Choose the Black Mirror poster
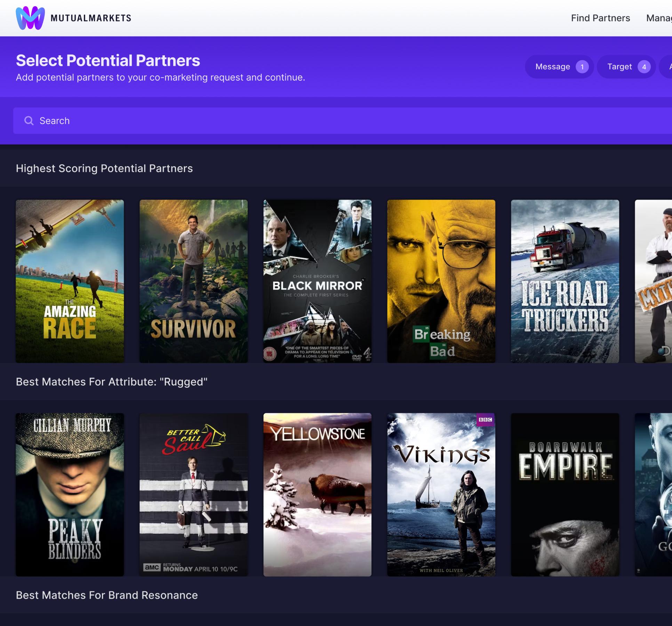The image size is (672, 626). (318, 281)
